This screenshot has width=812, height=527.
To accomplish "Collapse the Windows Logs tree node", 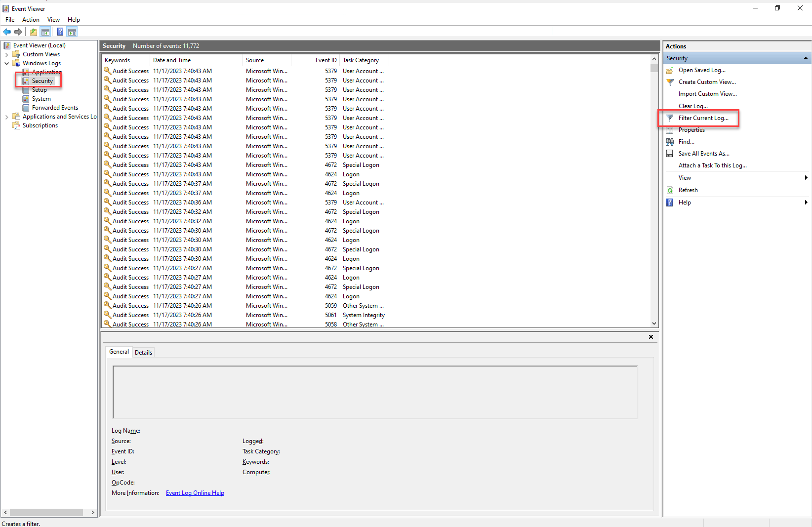I will [x=7, y=63].
